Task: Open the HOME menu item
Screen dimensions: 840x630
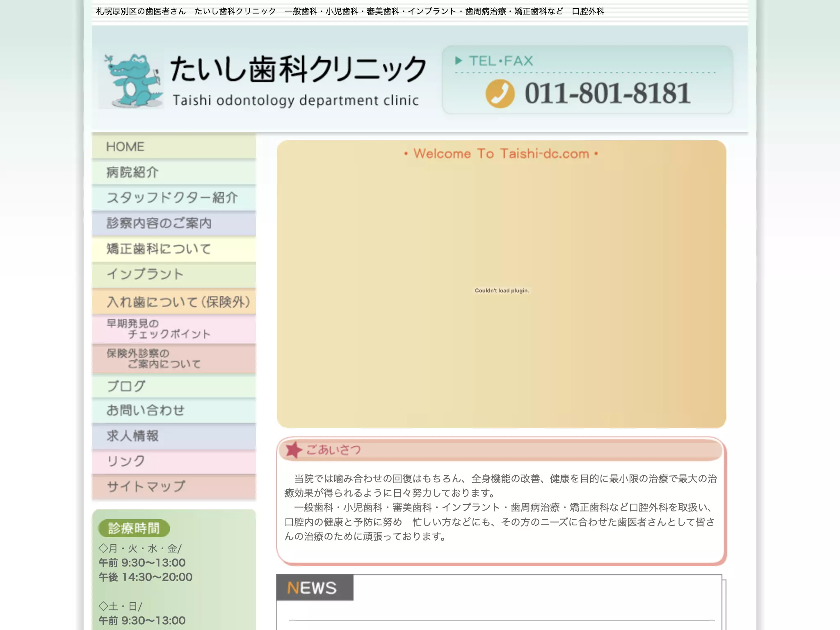Action: pyautogui.click(x=174, y=147)
